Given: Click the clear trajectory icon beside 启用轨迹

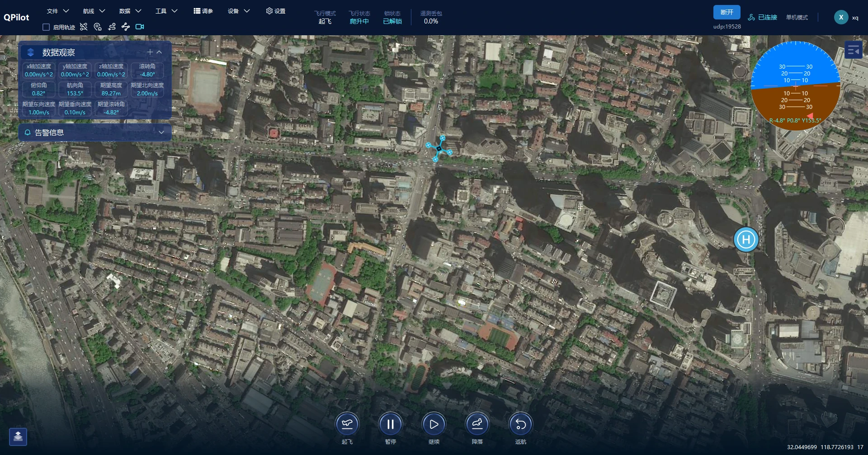Looking at the screenshot, I should 84,27.
